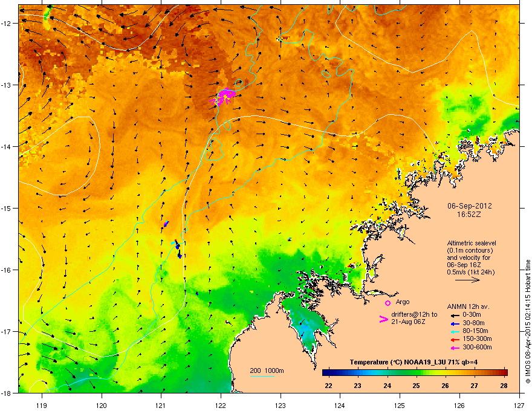
Task: Click the 0.5m/s velocity scale arrow
Action: pyautogui.click(x=467, y=280)
